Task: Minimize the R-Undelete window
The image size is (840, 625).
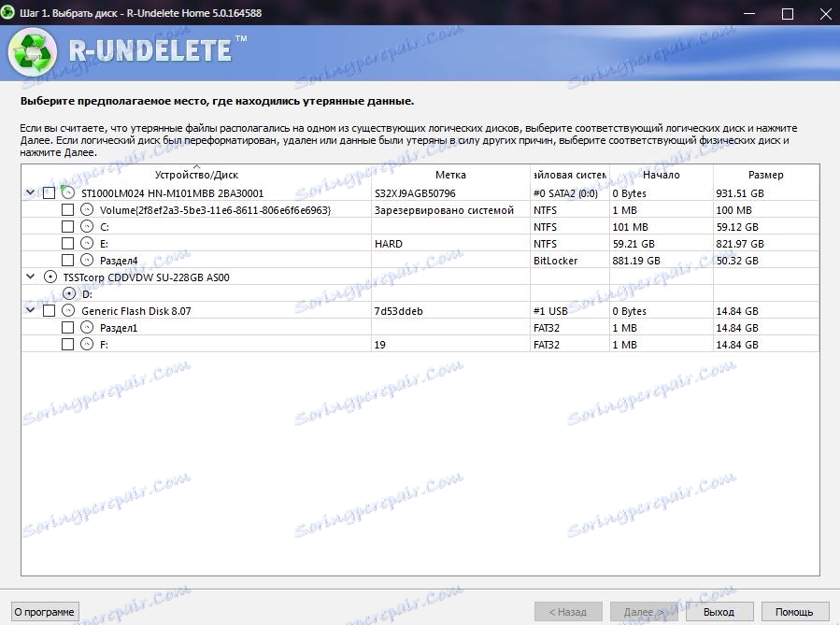Action: click(x=749, y=13)
